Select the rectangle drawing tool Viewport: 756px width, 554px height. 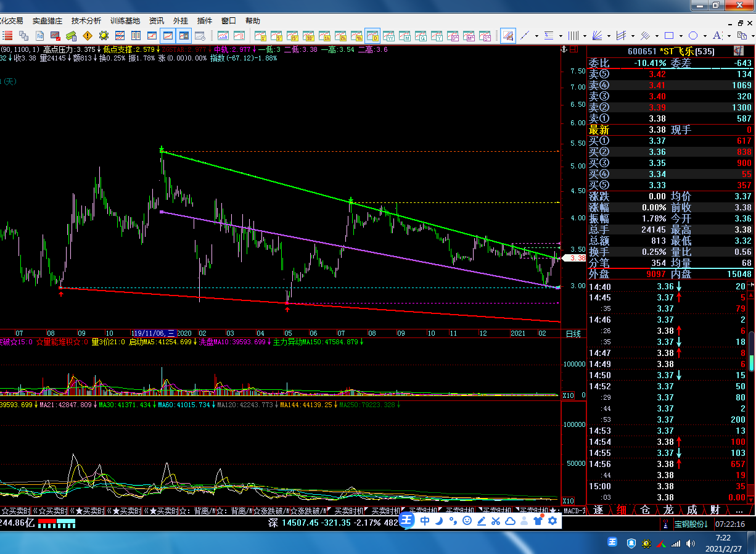click(x=669, y=35)
